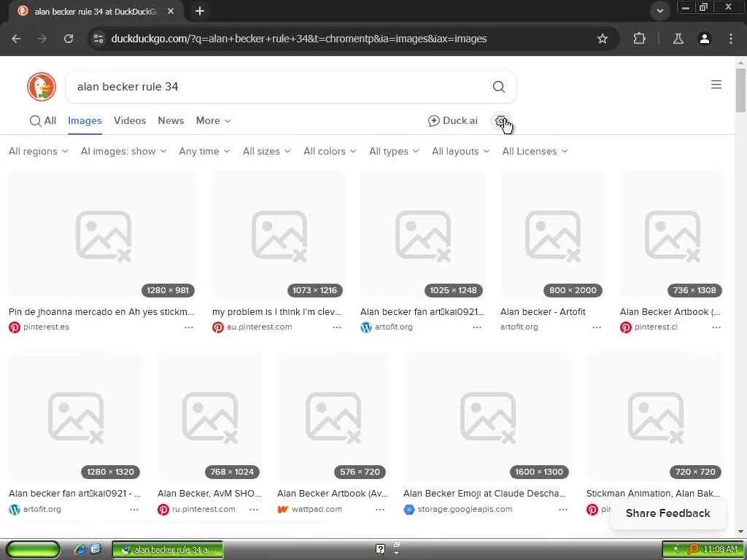
Task: Open the 1280 × 981 image thumbnail
Action: pyautogui.click(x=102, y=236)
